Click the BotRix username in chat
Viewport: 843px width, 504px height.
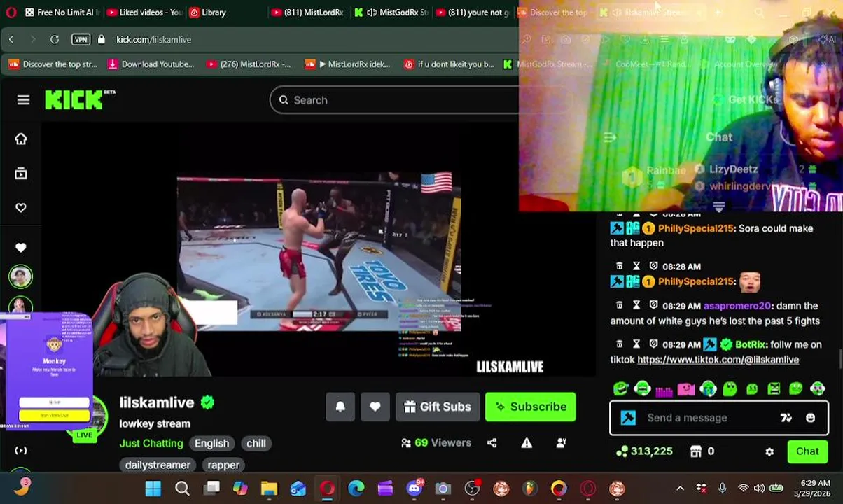(750, 344)
